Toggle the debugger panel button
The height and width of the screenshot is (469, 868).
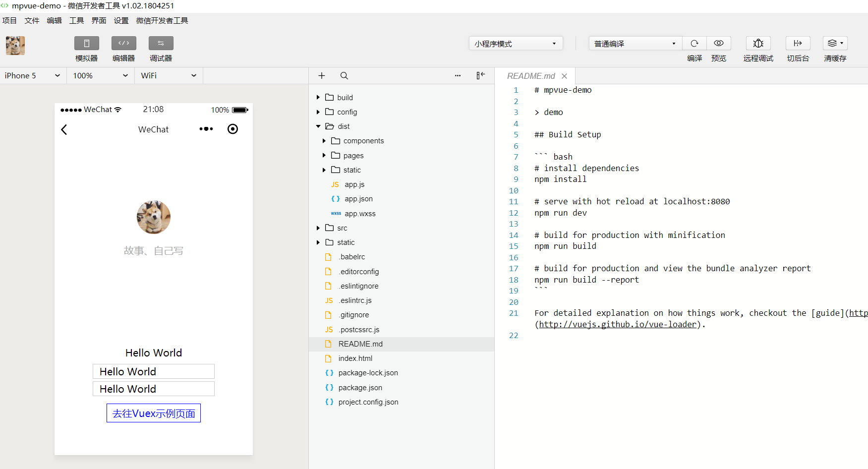(x=161, y=43)
